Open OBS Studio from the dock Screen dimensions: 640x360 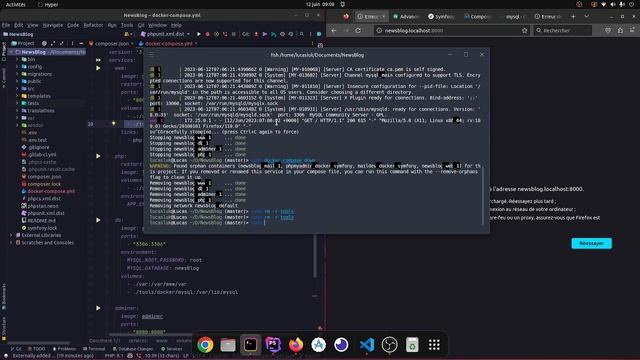pyautogui.click(x=389, y=344)
